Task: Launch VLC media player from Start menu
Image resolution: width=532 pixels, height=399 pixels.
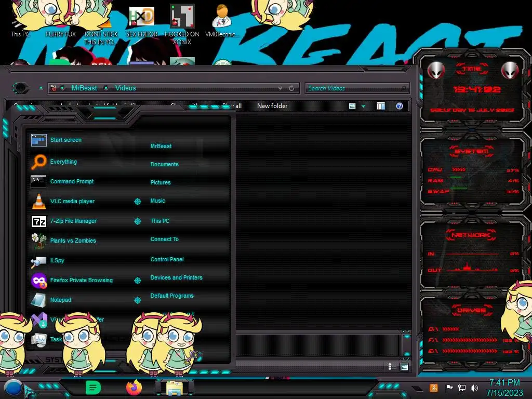Action: (63, 201)
